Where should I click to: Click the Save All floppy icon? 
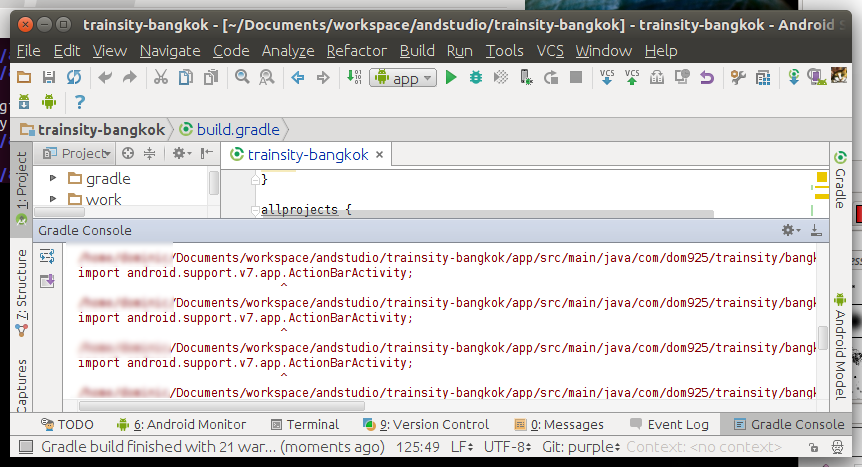pos(49,77)
